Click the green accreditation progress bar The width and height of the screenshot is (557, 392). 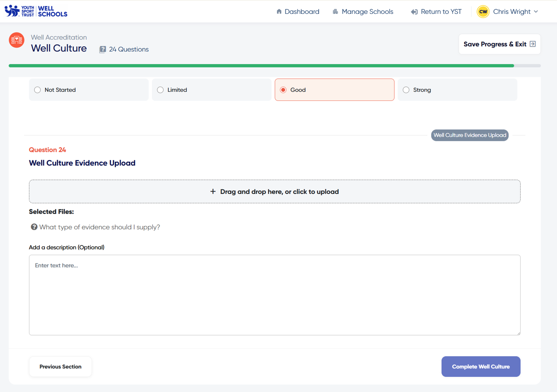coord(261,66)
